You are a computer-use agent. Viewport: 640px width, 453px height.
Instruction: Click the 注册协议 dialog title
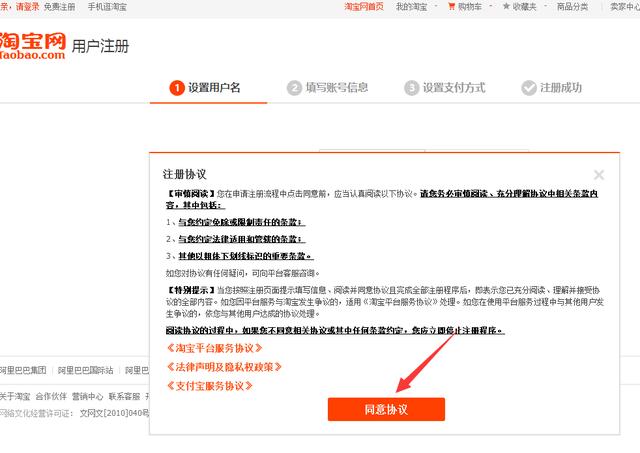(184, 174)
